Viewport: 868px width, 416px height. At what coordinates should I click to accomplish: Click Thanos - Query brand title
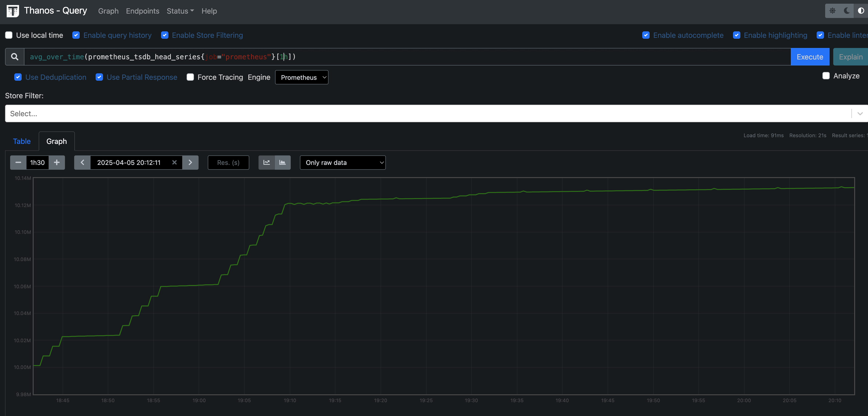tap(56, 10)
